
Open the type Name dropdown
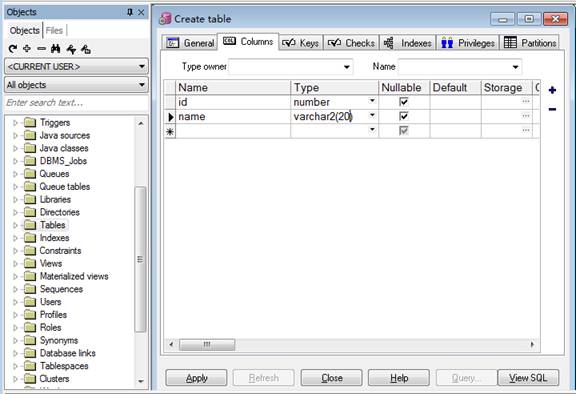pyautogui.click(x=515, y=67)
